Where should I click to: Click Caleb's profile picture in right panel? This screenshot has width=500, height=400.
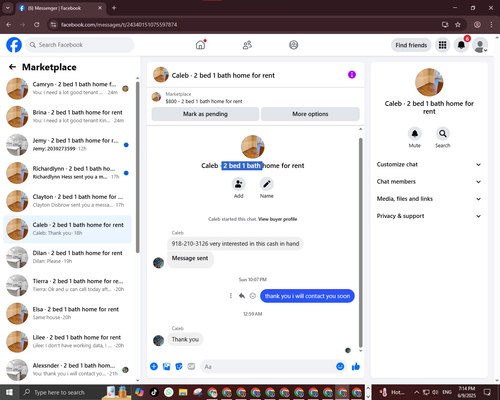pos(429,82)
